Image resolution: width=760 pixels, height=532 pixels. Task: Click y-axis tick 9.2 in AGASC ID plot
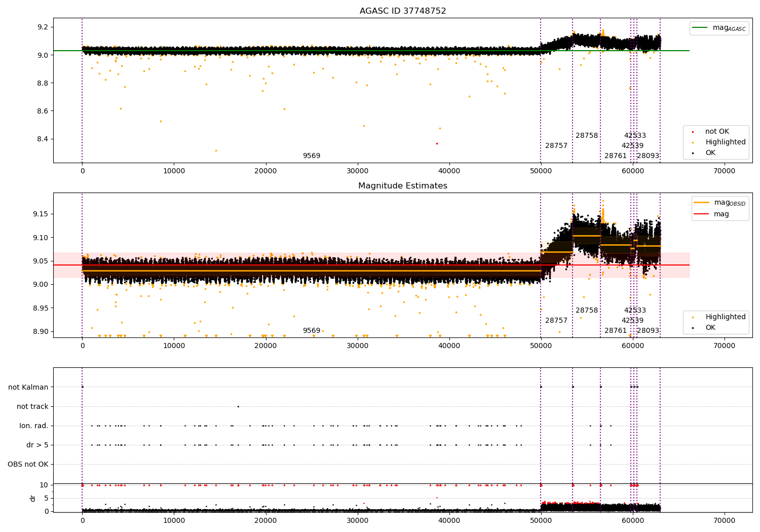pos(43,27)
